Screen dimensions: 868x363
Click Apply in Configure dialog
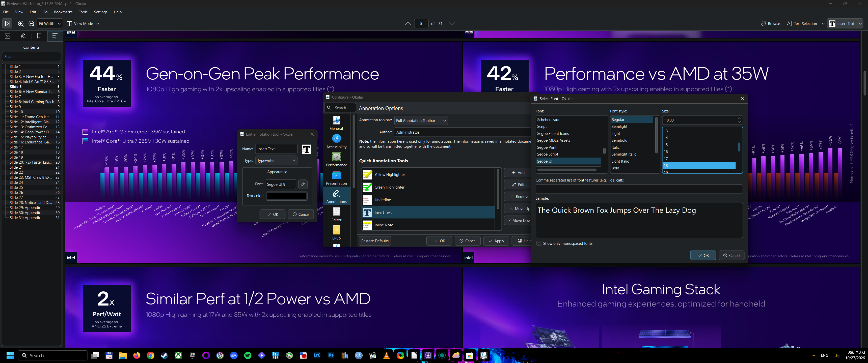(496, 241)
